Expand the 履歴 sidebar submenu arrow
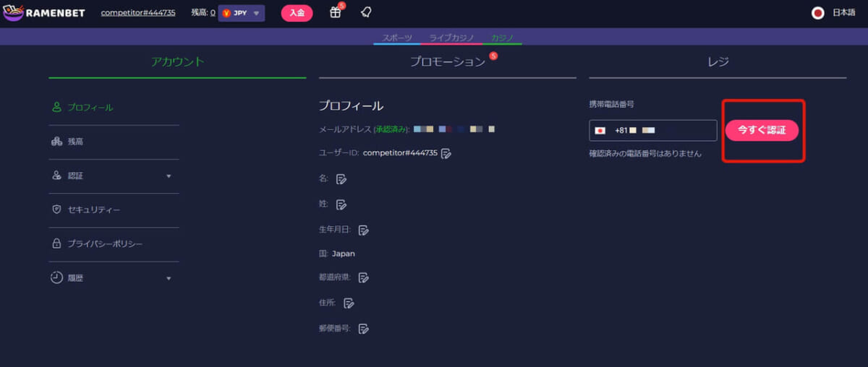The image size is (868, 367). point(169,278)
